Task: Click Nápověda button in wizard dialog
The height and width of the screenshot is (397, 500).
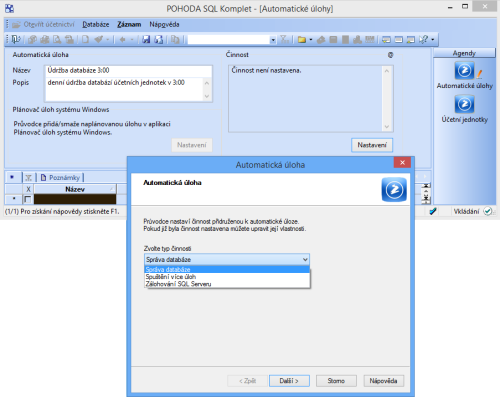Action: click(383, 381)
